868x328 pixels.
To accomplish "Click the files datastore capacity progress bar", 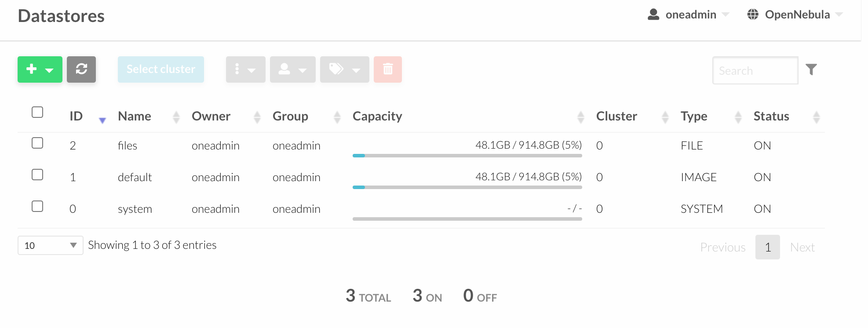I will click(x=467, y=155).
